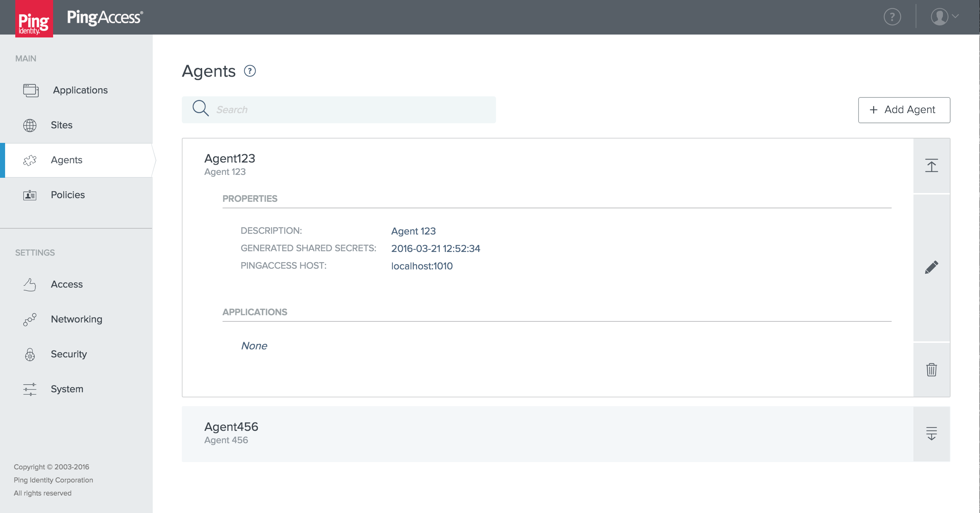The width and height of the screenshot is (980, 513).
Task: Click the pencil edit icon for Agent123
Action: point(931,267)
